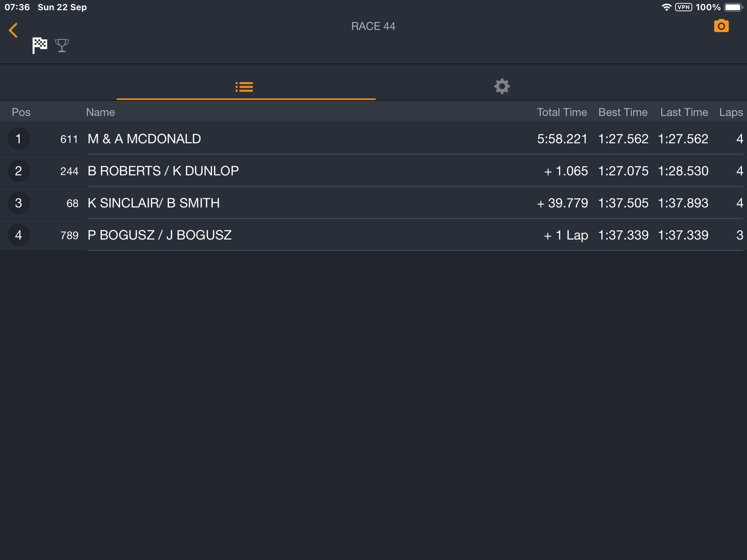The image size is (747, 560).
Task: Take a snapshot with the camera icon
Action: point(721,26)
